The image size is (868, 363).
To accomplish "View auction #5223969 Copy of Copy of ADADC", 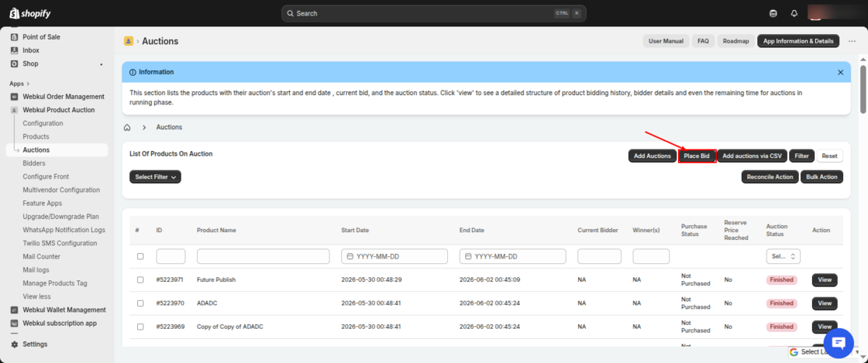I will click(825, 327).
